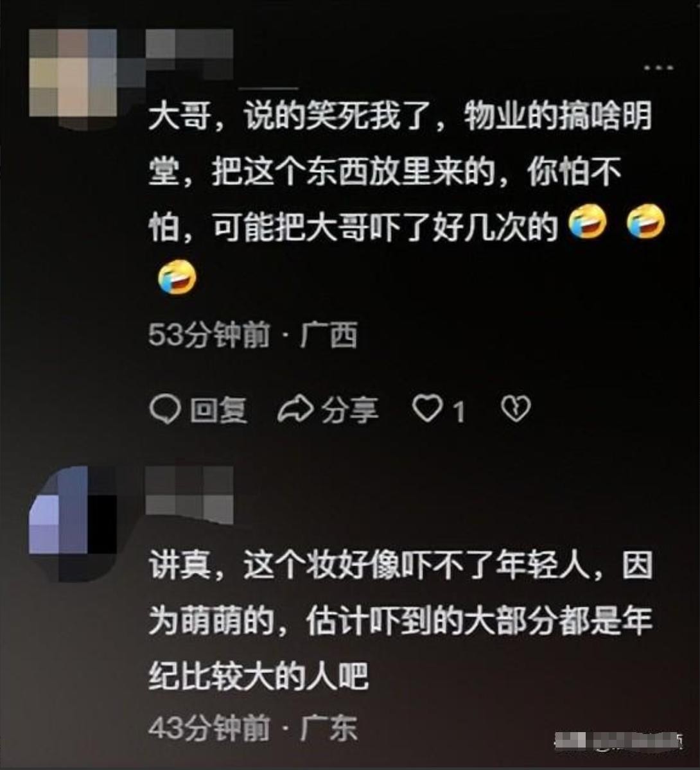The width and height of the screenshot is (700, 770).
Task: Open the first commenter's blurred avatar
Action: (x=73, y=73)
